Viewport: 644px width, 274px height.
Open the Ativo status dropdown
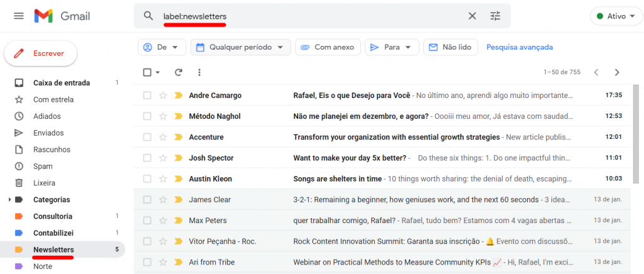tap(616, 16)
